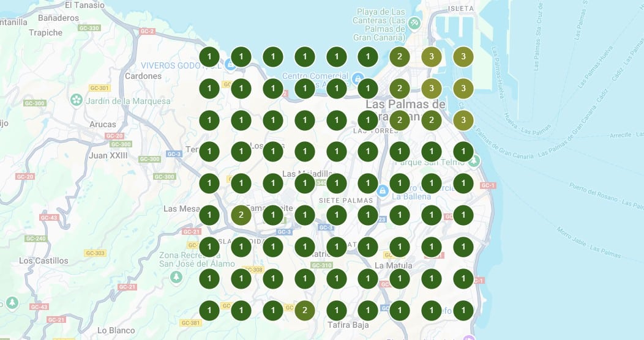Click the San José del Álamo recreation icon
The height and width of the screenshot is (340, 644).
click(x=176, y=277)
